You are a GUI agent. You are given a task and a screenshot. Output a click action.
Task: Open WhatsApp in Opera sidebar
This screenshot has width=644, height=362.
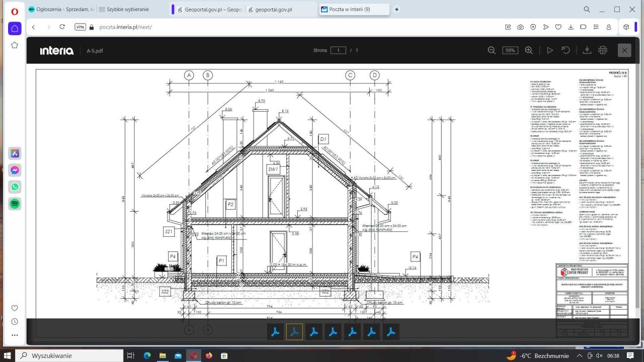tap(15, 187)
